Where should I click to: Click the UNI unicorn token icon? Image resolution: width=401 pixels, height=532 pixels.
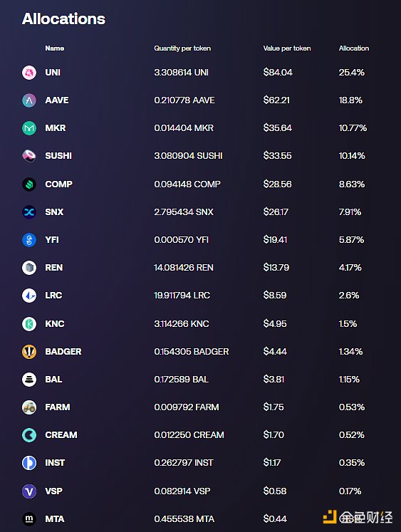29,73
